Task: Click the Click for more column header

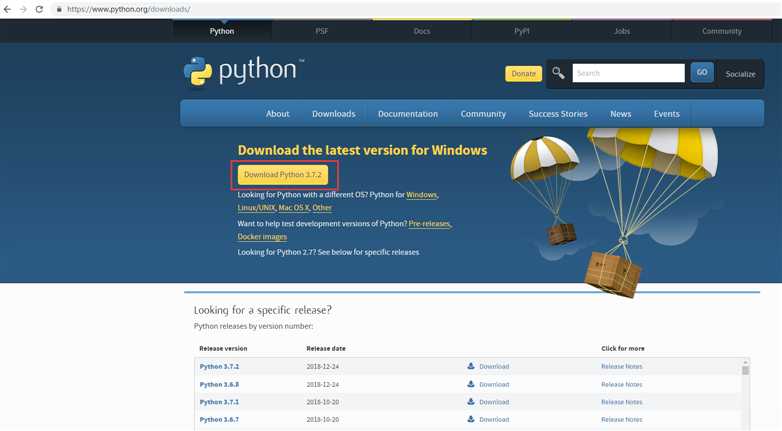Action: click(x=622, y=348)
